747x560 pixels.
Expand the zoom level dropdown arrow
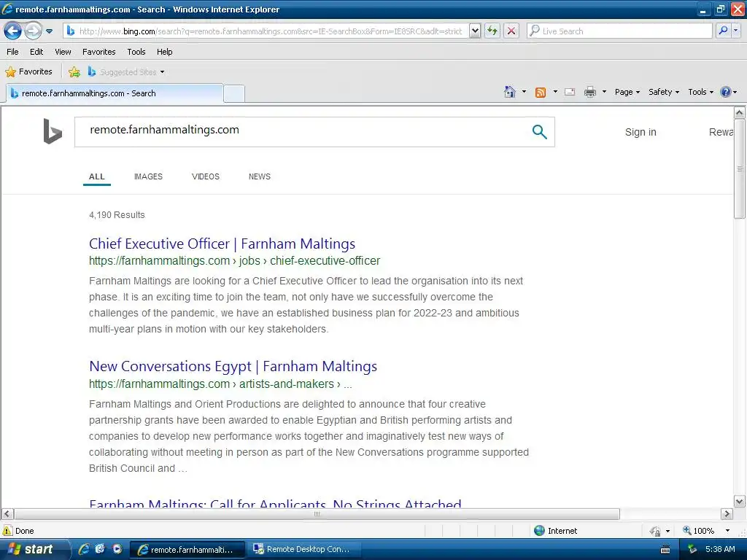point(727,531)
